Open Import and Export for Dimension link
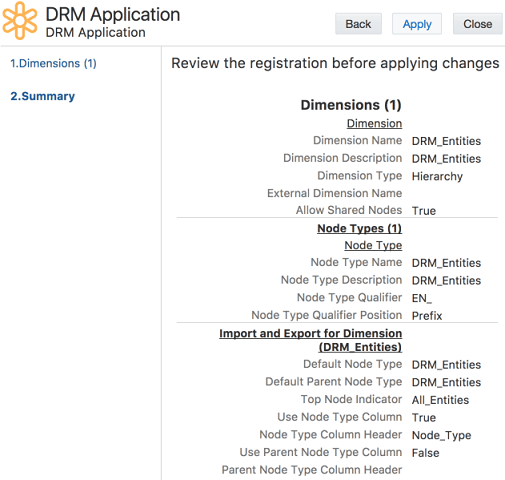 pos(311,340)
